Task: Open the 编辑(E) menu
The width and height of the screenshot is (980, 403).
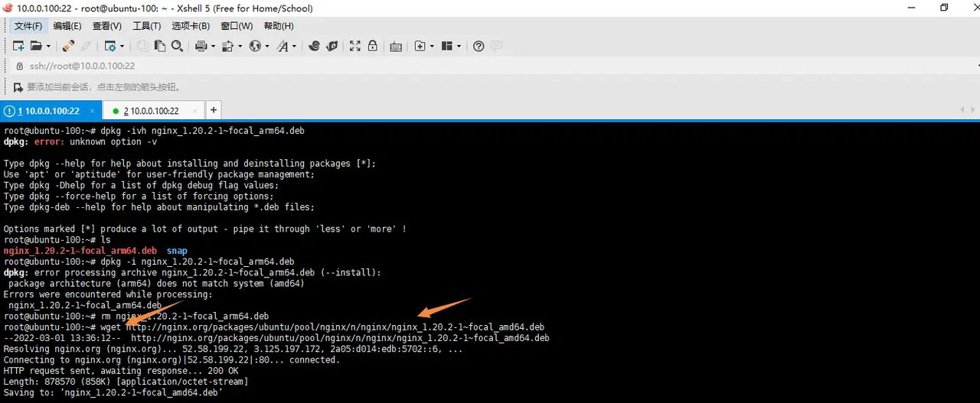Action: (x=66, y=26)
